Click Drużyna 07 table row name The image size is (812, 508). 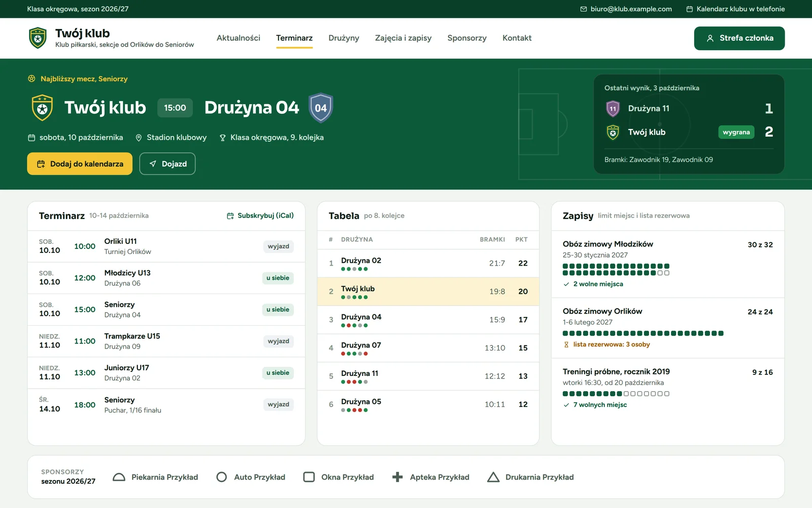[361, 345]
